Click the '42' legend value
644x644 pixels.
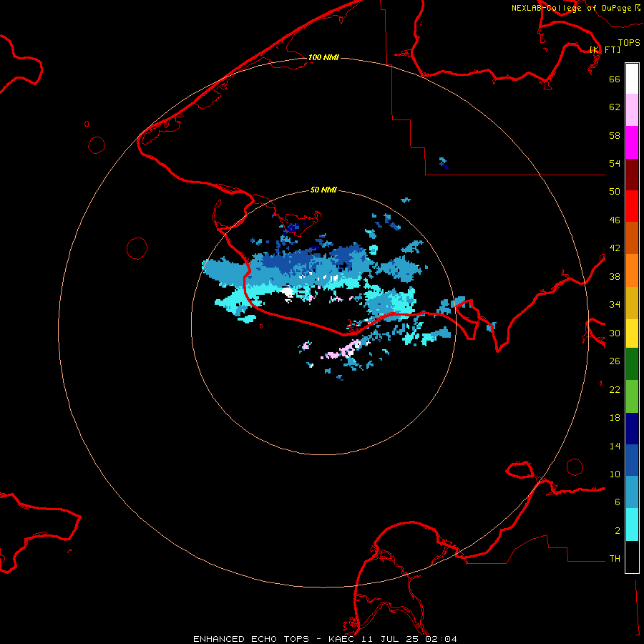pyautogui.click(x=615, y=248)
